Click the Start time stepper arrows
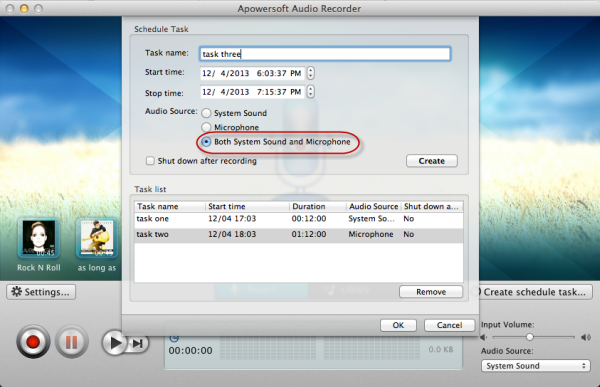The image size is (600, 387). (x=311, y=73)
